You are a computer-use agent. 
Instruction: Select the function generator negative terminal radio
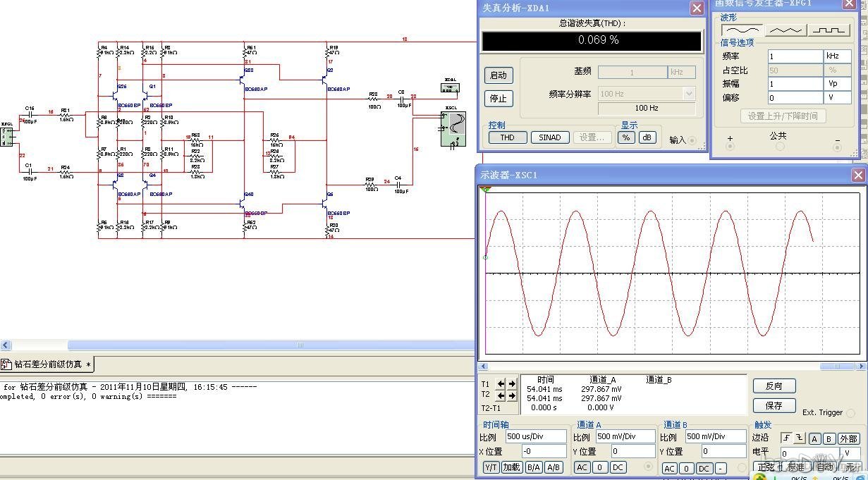pos(837,147)
